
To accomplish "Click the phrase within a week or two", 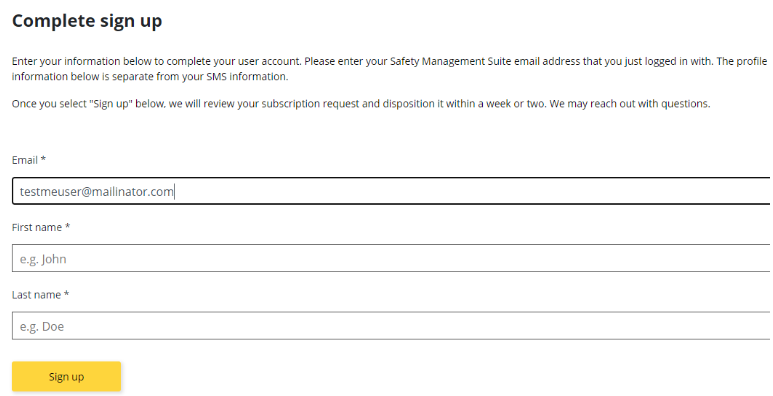I will click(495, 104).
